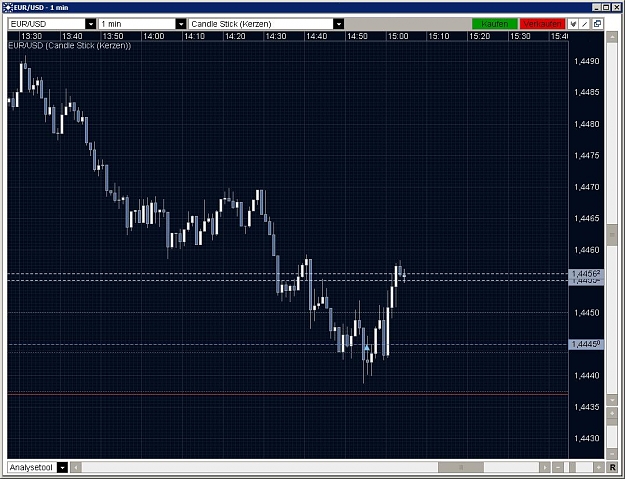Viewport: 625px width, 479px height.
Task: Maximize the EUR/USD chart window
Action: click(606, 8)
